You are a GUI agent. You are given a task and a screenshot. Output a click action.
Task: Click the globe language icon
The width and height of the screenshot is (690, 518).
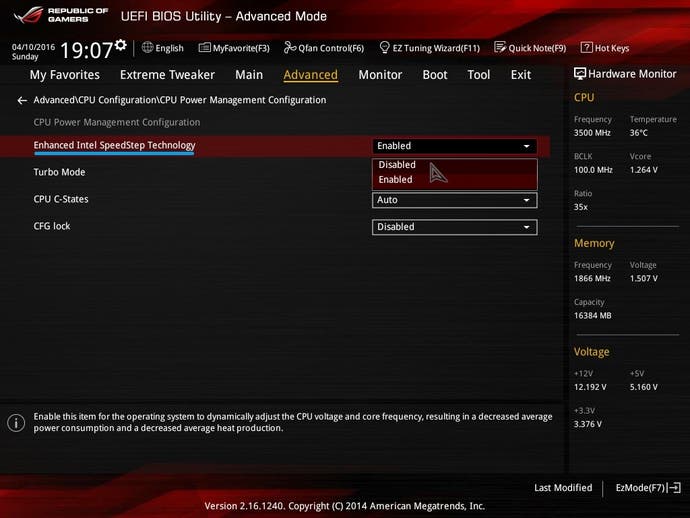click(x=147, y=48)
